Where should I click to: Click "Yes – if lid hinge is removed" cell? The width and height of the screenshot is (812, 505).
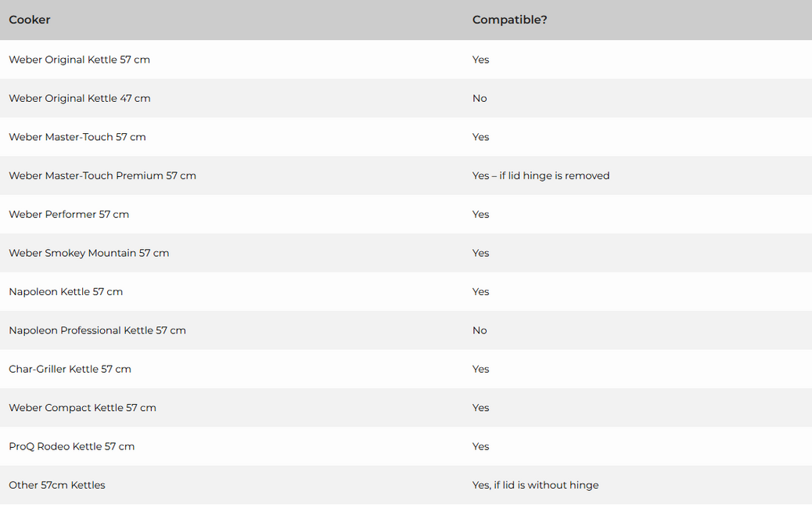click(x=541, y=176)
